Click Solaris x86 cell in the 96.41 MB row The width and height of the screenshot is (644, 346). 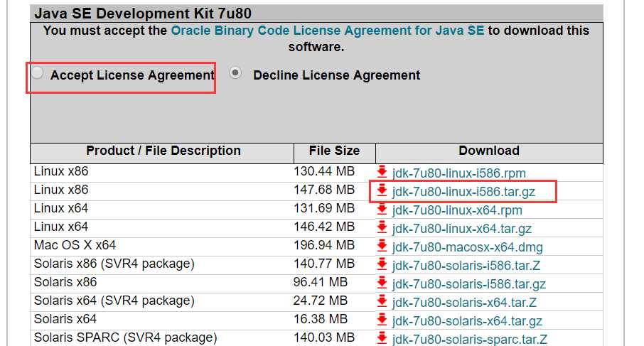click(x=65, y=282)
